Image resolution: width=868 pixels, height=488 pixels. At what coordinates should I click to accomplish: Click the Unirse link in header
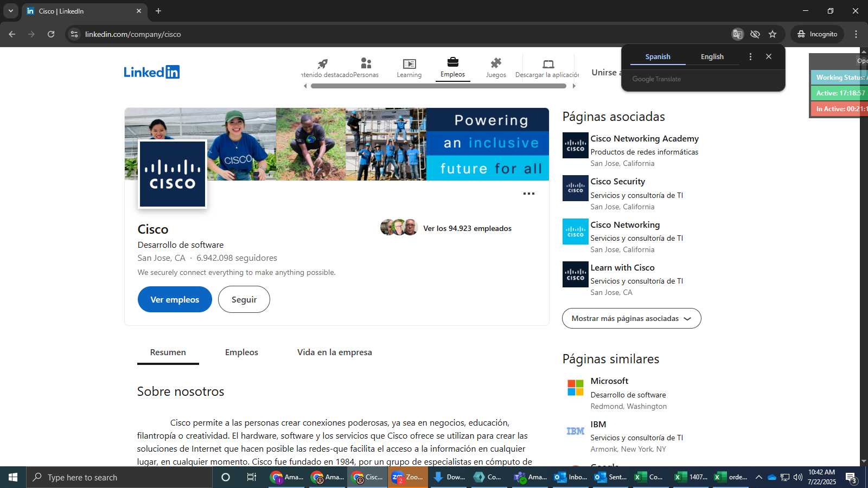click(605, 72)
